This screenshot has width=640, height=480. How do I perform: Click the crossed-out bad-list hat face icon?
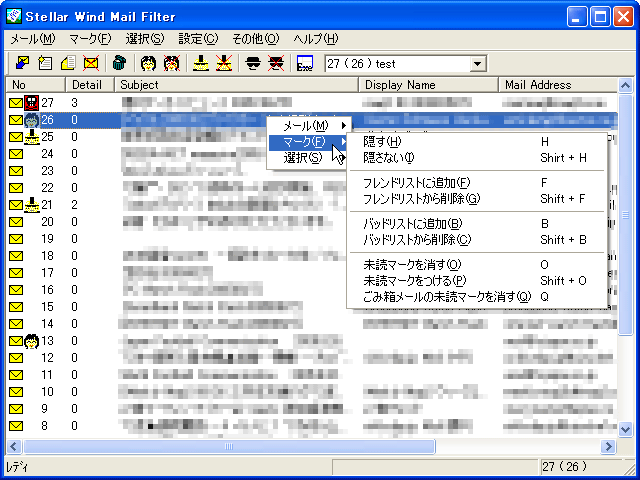[x=224, y=63]
